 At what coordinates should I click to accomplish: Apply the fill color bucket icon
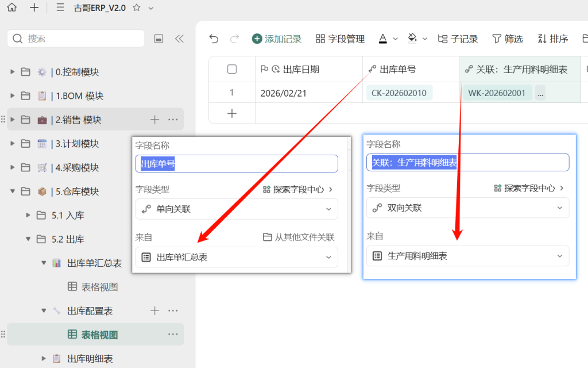tap(412, 39)
